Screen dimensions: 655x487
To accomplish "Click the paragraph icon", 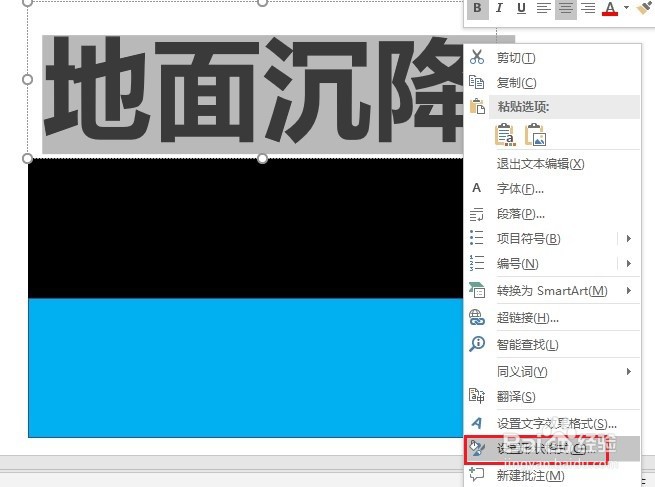I will pyautogui.click(x=477, y=214).
